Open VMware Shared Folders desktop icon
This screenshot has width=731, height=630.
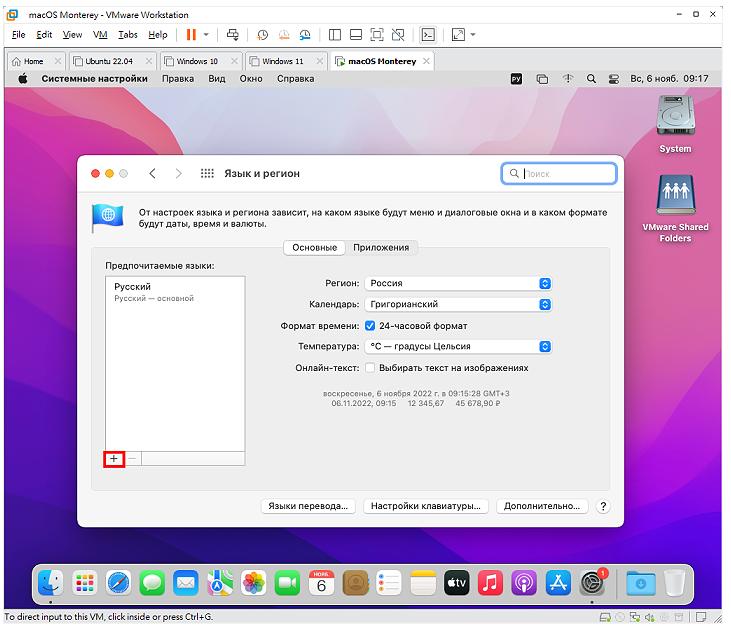click(x=675, y=208)
